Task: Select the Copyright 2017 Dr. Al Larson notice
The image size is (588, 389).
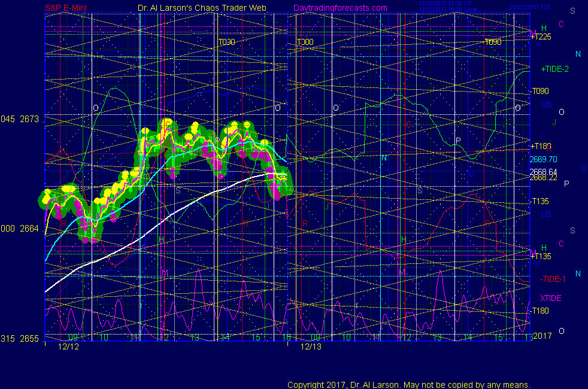Action: click(x=409, y=385)
